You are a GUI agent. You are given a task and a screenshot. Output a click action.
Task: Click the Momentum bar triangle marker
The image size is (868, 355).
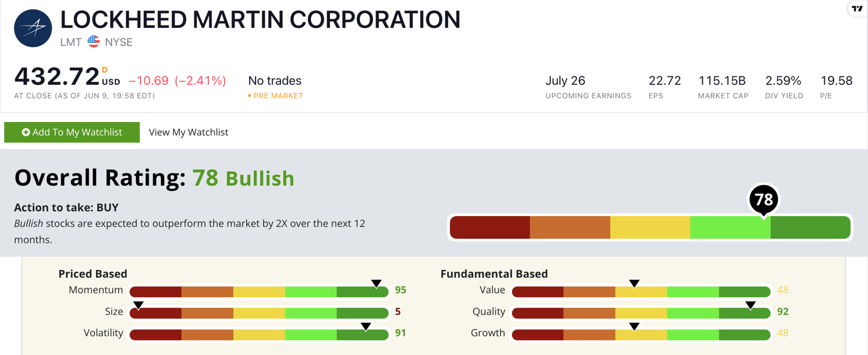pyautogui.click(x=377, y=283)
